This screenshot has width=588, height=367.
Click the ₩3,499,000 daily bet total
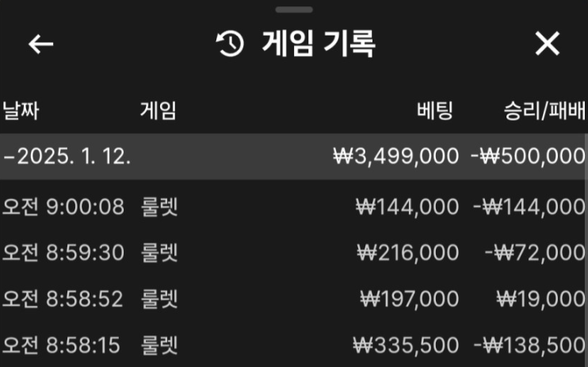pos(395,156)
